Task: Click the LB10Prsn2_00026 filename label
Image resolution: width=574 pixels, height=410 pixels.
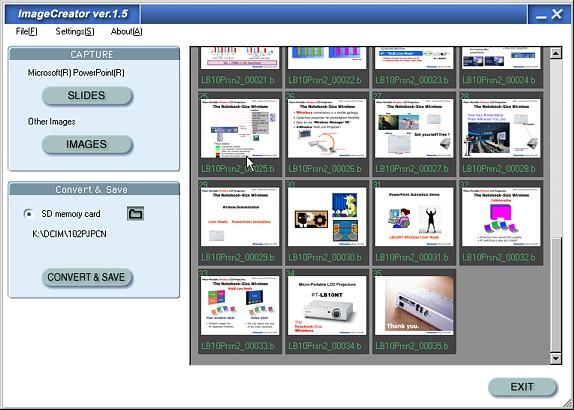Action: pos(325,169)
